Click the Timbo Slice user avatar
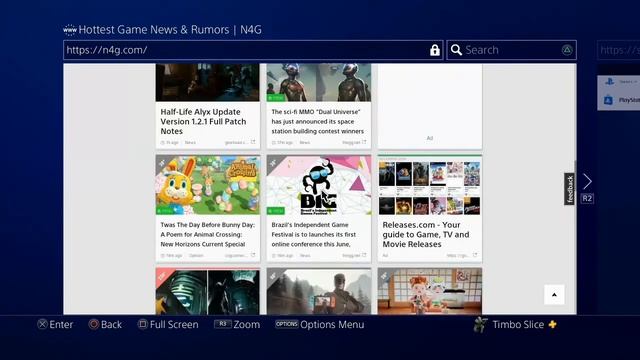The width and height of the screenshot is (640, 360). [x=480, y=324]
